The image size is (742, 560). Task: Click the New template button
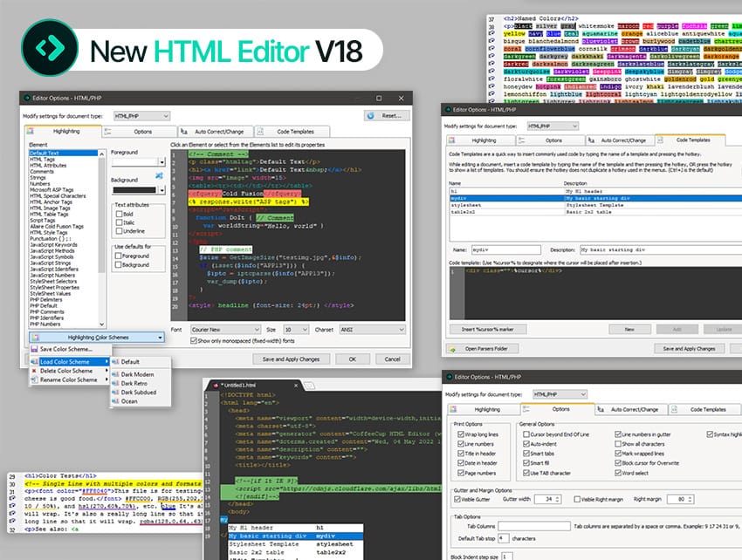(x=629, y=329)
